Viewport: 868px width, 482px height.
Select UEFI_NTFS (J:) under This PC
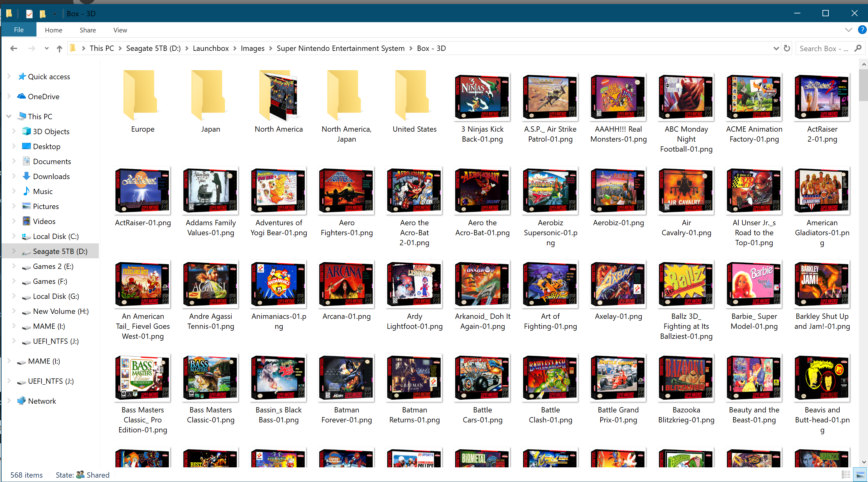(x=55, y=341)
